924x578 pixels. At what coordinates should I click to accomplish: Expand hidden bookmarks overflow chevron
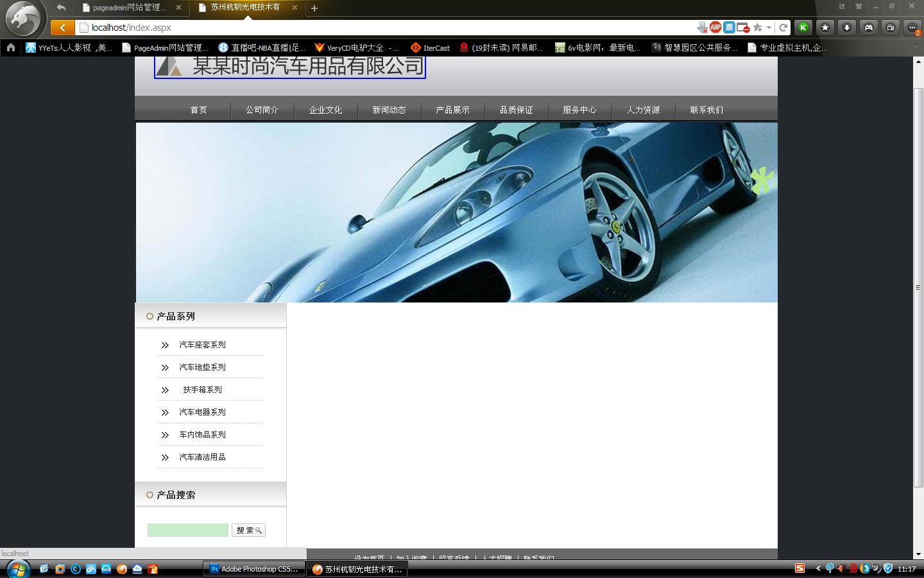click(x=916, y=46)
